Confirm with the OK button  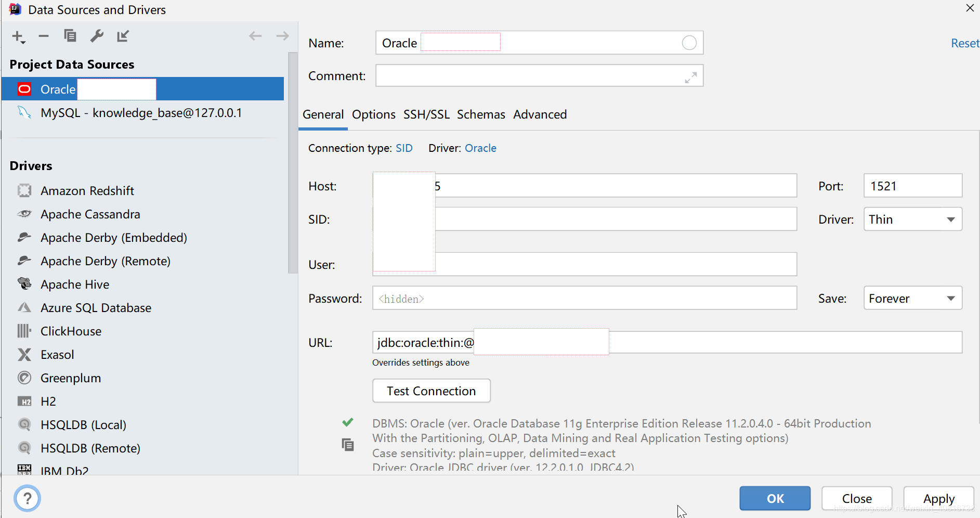pyautogui.click(x=775, y=498)
